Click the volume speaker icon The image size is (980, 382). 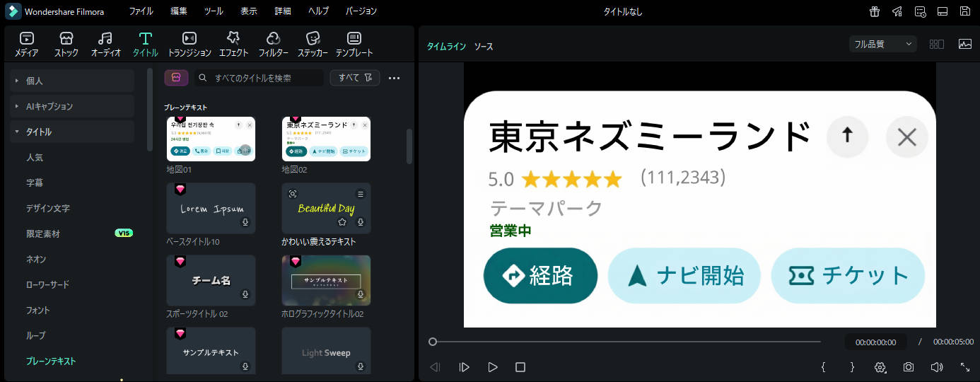pos(937,367)
